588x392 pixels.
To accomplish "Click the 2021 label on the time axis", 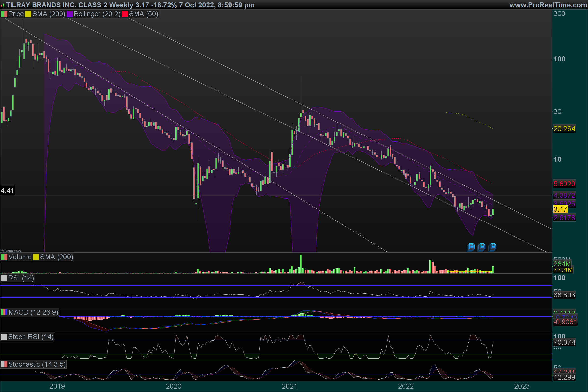I will [x=290, y=386].
